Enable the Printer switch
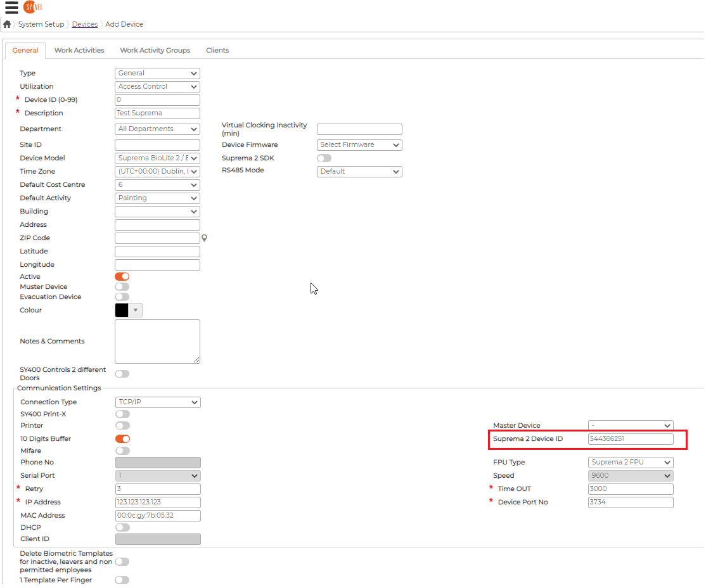The width and height of the screenshot is (706, 588). tap(122, 425)
